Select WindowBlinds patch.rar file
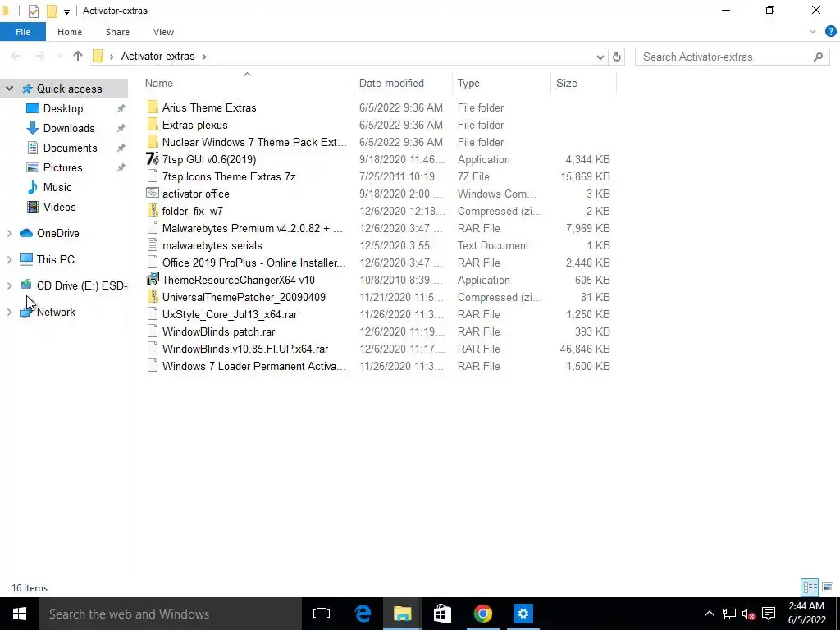Screen dimensions: 840x630 [x=218, y=331]
